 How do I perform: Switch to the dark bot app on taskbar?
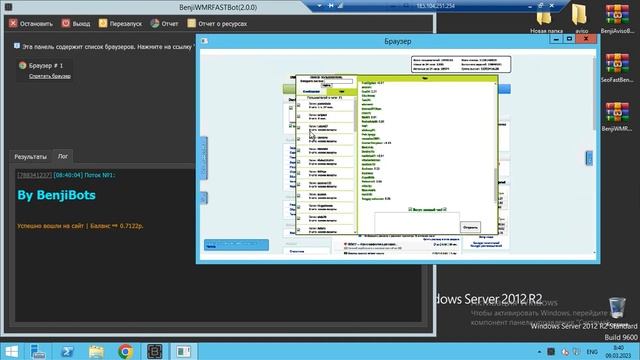[x=155, y=351]
